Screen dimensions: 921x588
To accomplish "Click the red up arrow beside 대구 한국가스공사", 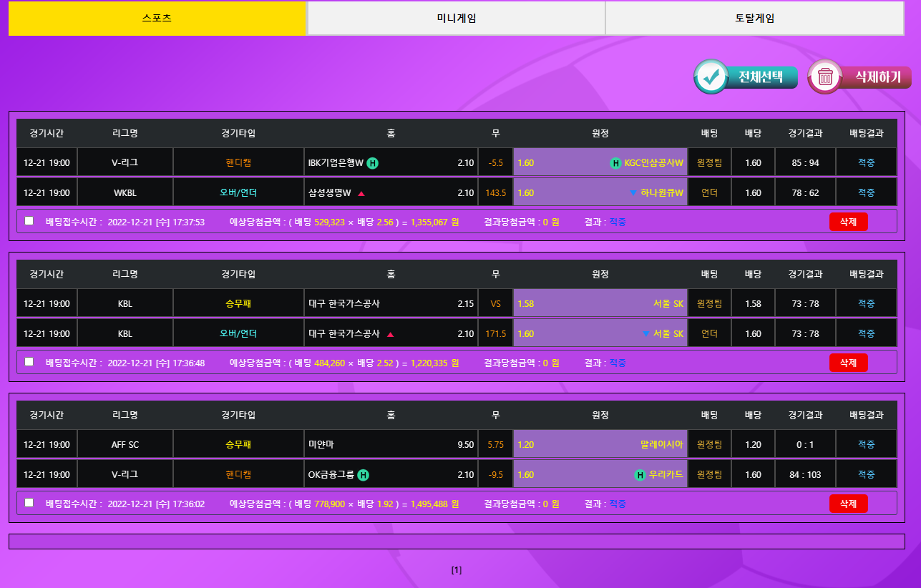I will tap(390, 334).
